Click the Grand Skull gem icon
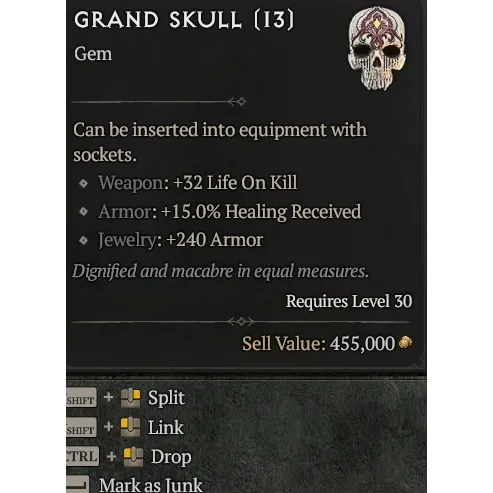This screenshot has width=493, height=493. (x=377, y=48)
